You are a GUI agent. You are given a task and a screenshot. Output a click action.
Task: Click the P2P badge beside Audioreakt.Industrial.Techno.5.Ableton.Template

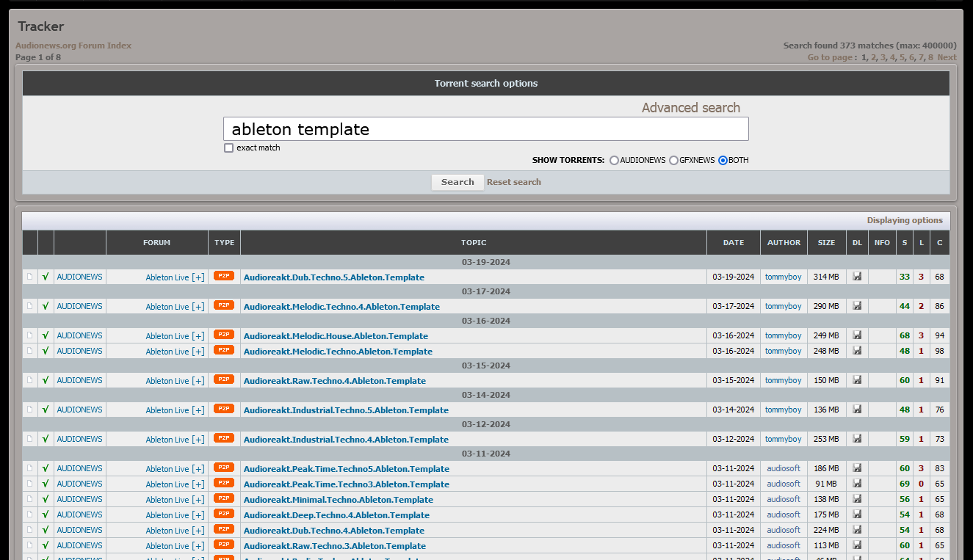click(224, 409)
